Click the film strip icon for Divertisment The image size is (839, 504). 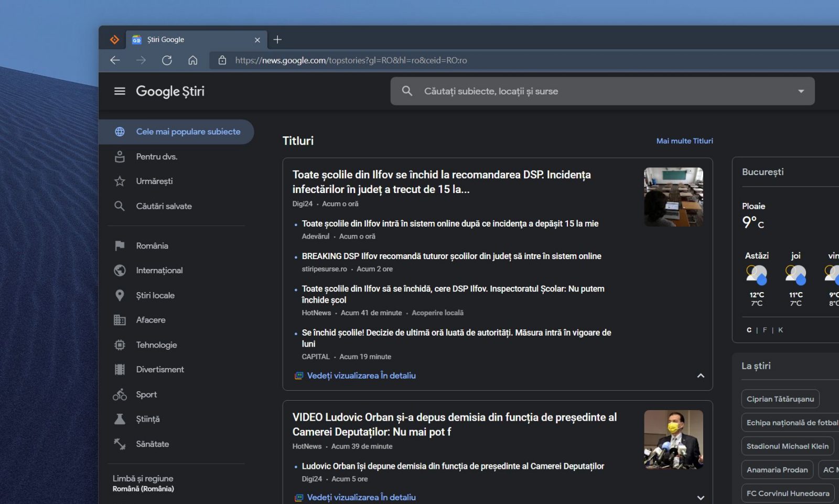pos(120,370)
